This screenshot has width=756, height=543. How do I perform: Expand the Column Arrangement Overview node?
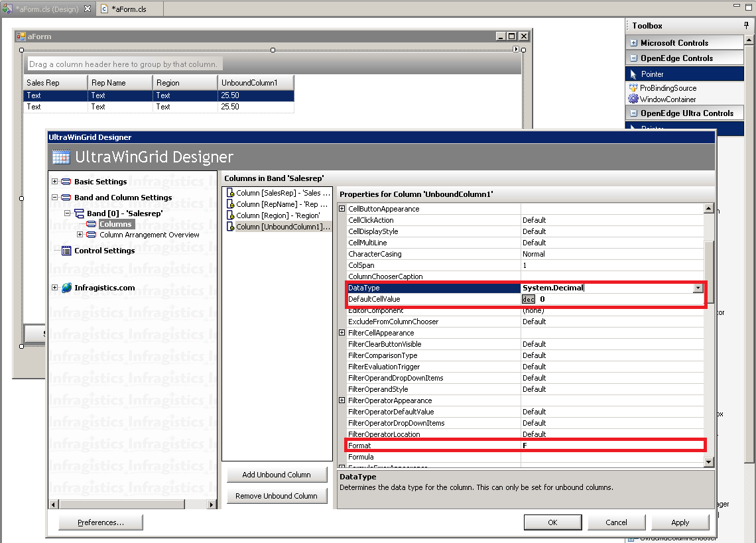point(80,235)
